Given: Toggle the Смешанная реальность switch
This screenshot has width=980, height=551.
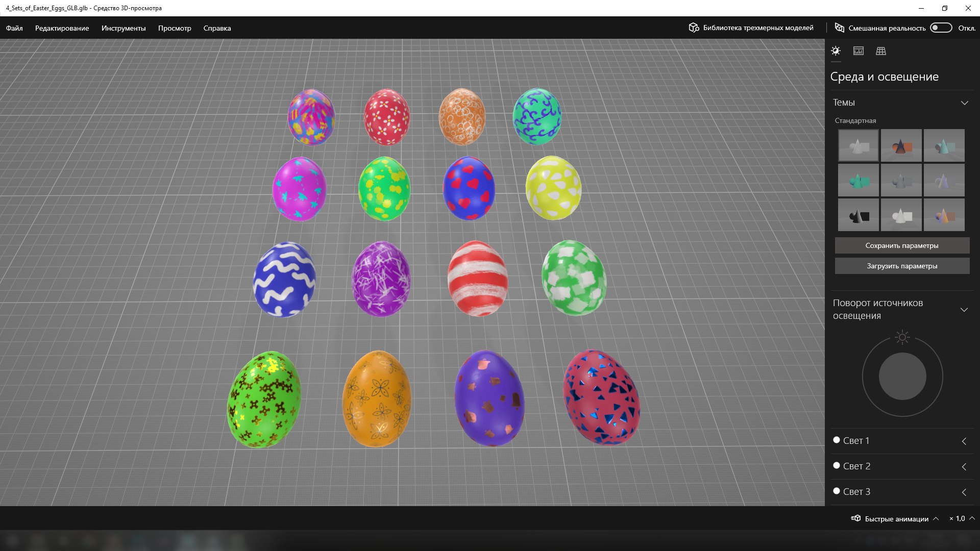Looking at the screenshot, I should tap(941, 28).
